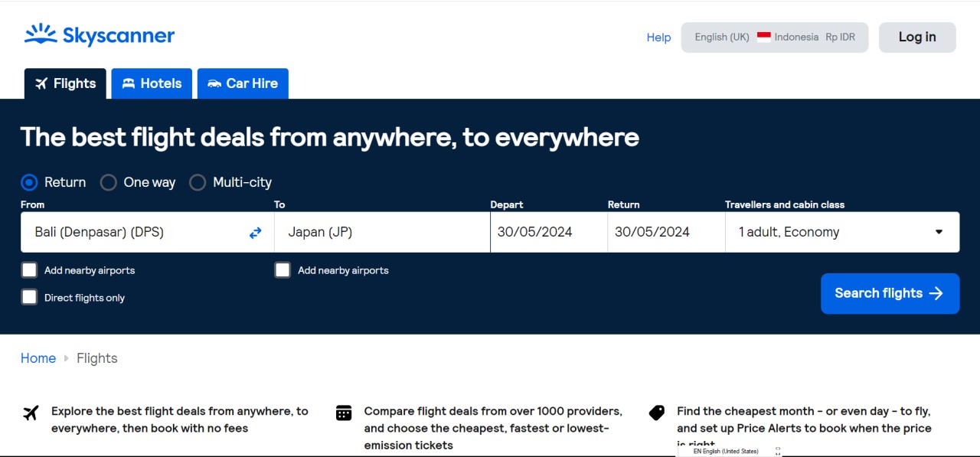Open the Depart date picker
Viewport: 980px width, 457px height.
click(x=549, y=232)
